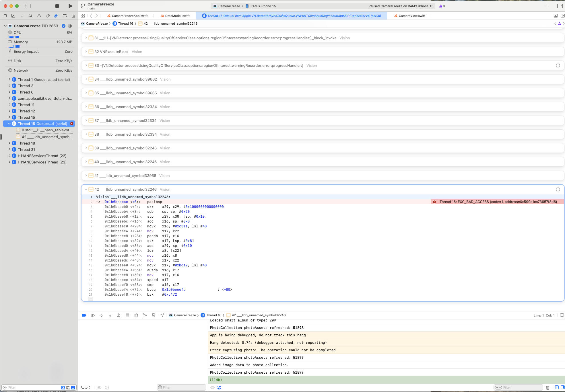Open the Project navigator folder icon
This screenshot has width=565, height=392.
coord(5,16)
